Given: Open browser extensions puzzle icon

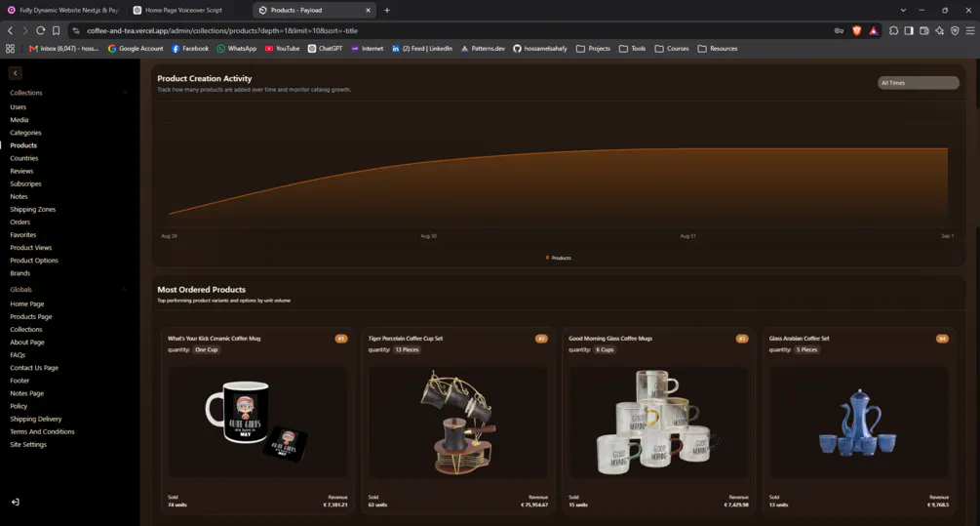Looking at the screenshot, I should point(894,30).
